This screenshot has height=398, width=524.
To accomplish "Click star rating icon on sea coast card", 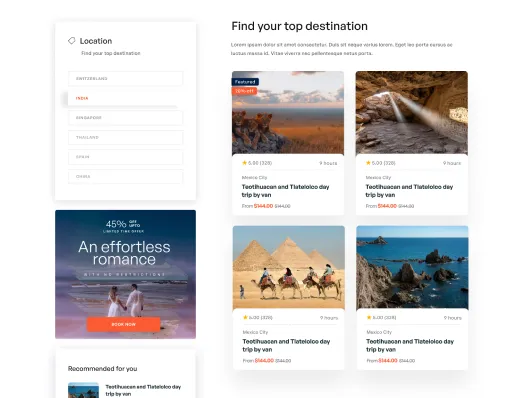I will tap(369, 317).
